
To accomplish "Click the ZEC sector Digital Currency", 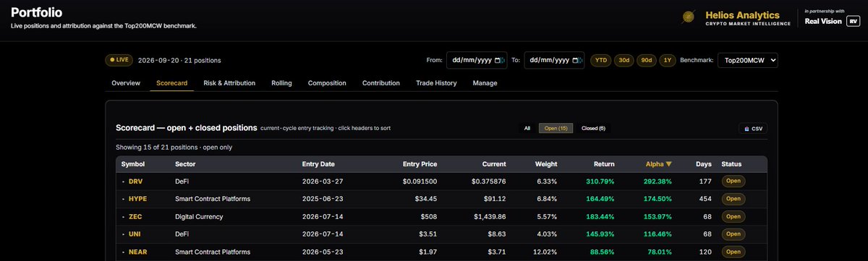I will [200, 216].
